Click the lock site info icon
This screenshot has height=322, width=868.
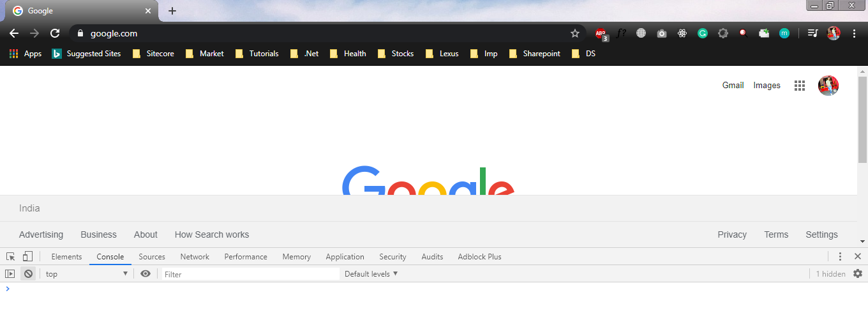(80, 33)
